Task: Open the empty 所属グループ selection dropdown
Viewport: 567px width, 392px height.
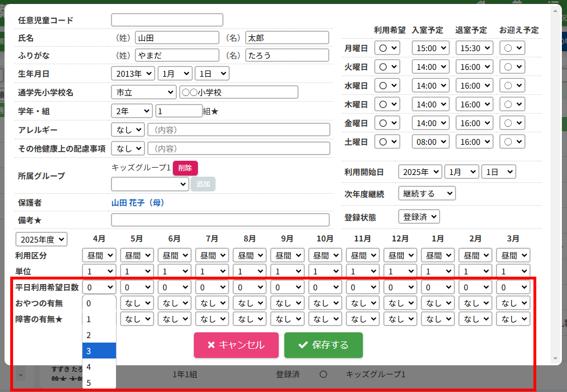Action: click(150, 184)
